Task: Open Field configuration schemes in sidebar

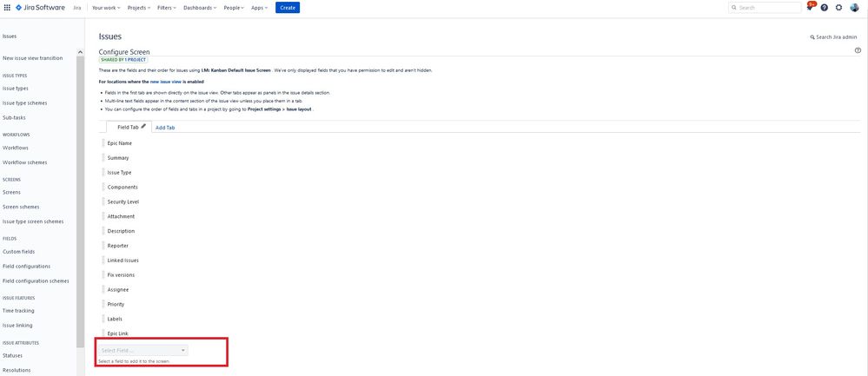Action: pyautogui.click(x=36, y=280)
